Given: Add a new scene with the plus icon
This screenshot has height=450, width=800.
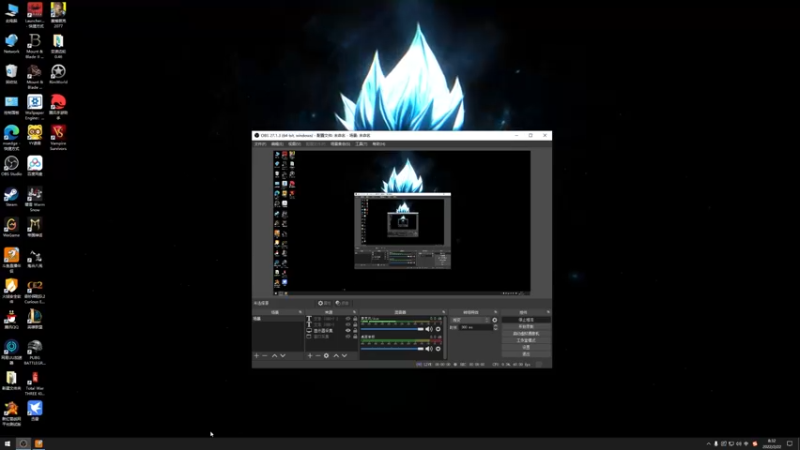Looking at the screenshot, I should point(257,356).
